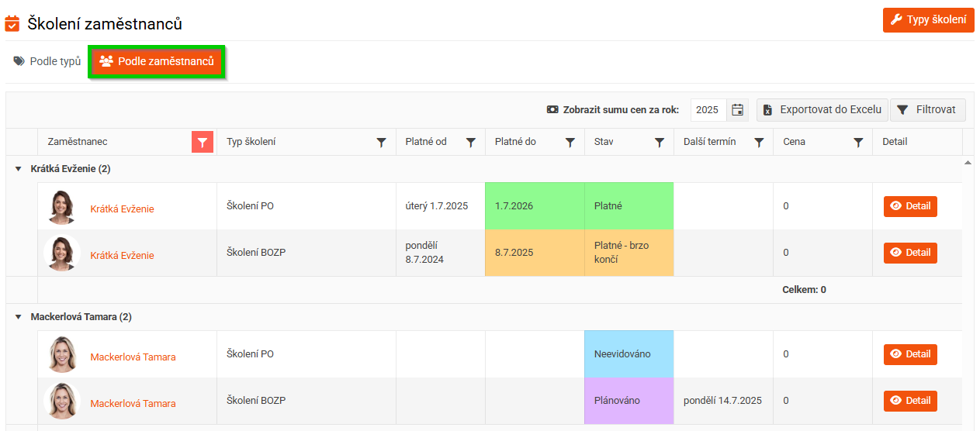Sort by the Typ školení column header
This screenshot has height=431, width=980.
click(x=251, y=142)
